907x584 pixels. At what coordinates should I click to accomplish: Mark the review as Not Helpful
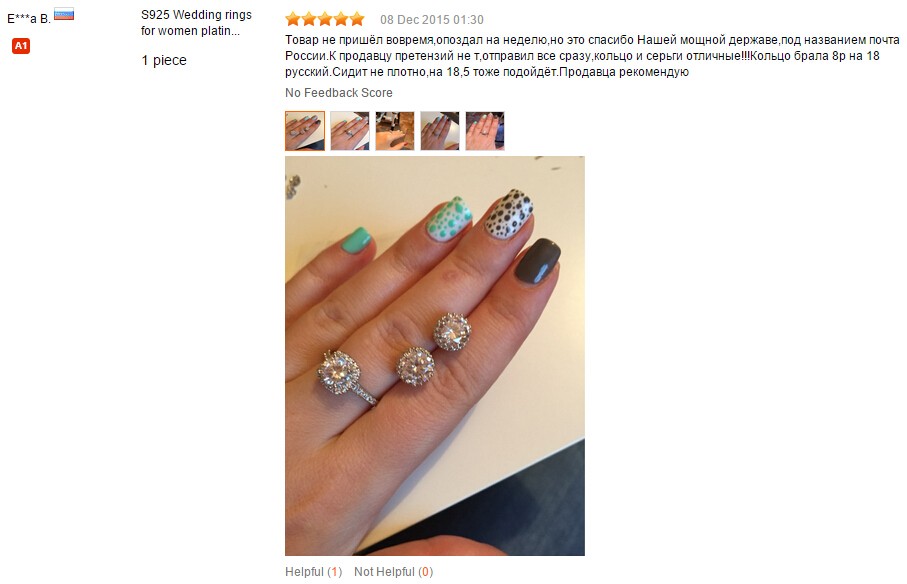click(x=393, y=571)
